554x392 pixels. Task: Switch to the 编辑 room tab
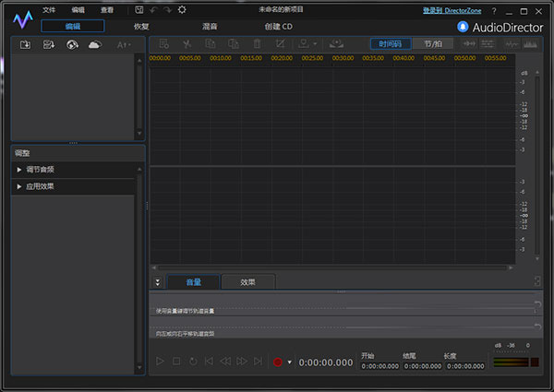[x=73, y=26]
